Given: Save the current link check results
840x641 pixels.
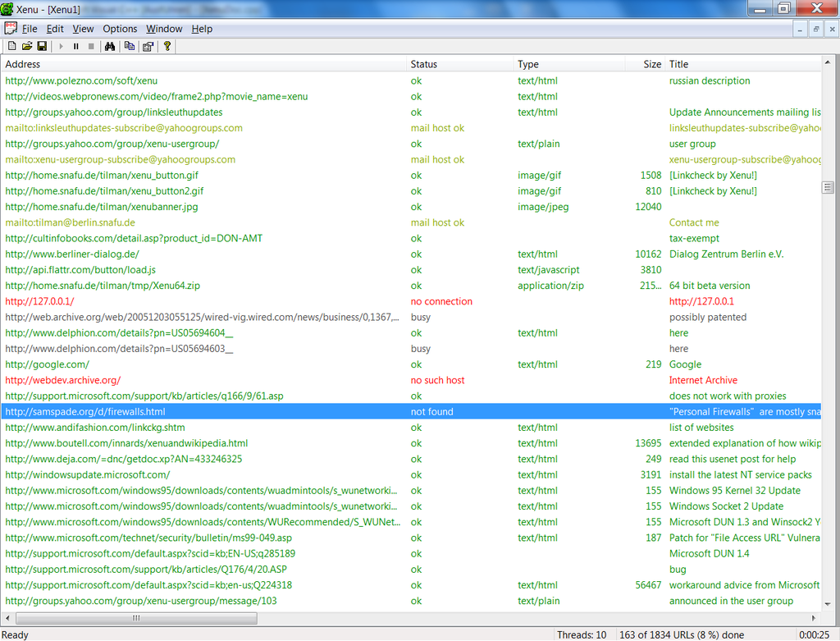Looking at the screenshot, I should (x=40, y=46).
